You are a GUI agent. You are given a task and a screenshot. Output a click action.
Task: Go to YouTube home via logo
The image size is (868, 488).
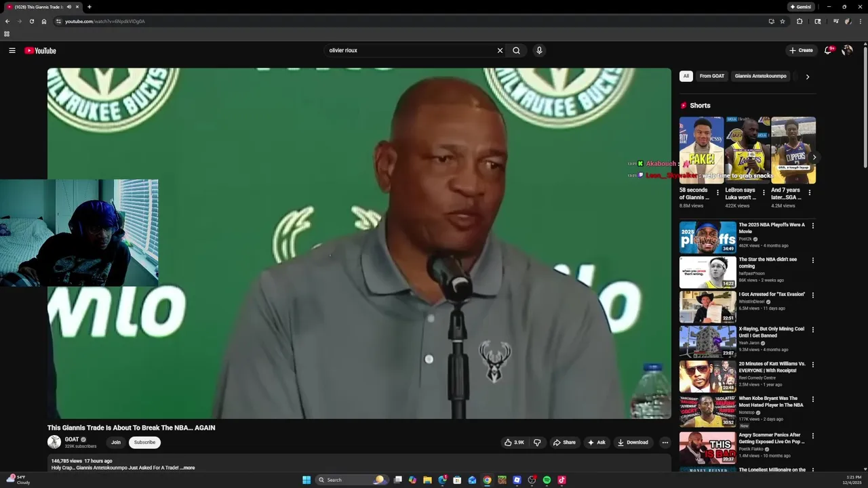[40, 50]
